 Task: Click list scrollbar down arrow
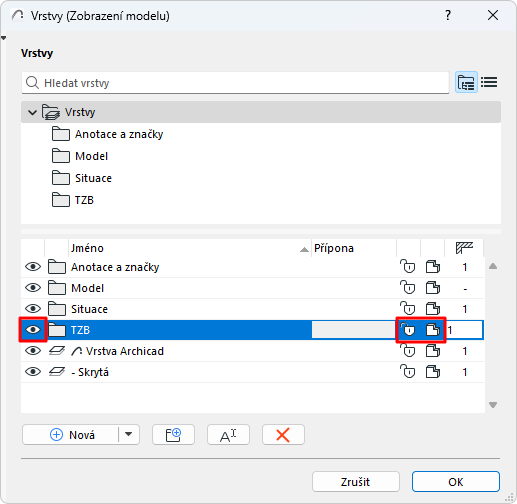[x=493, y=405]
